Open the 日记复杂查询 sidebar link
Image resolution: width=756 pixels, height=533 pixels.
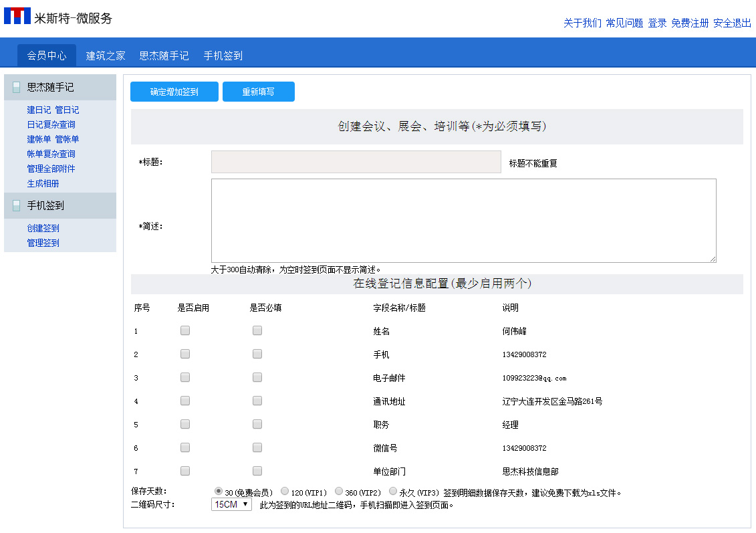point(51,124)
